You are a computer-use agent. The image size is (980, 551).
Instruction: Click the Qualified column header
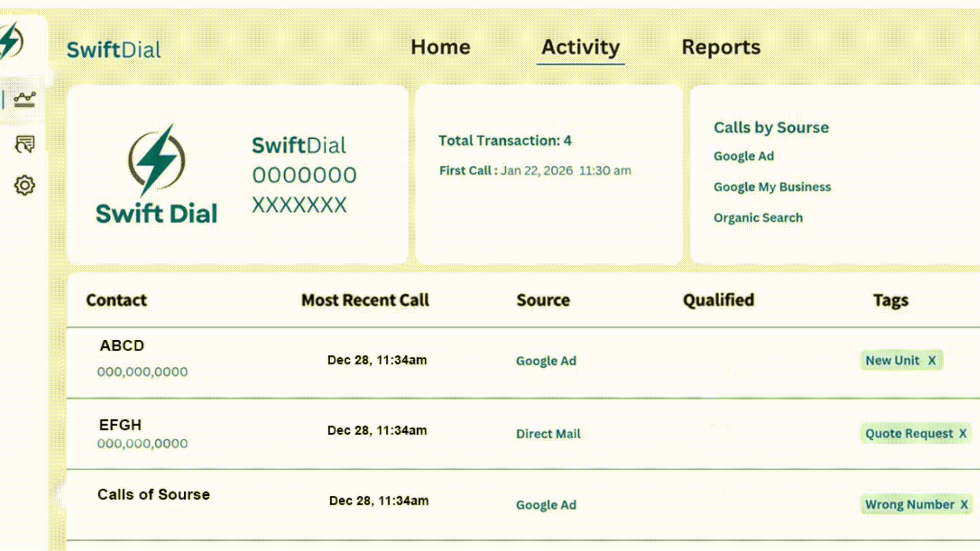[x=718, y=300]
